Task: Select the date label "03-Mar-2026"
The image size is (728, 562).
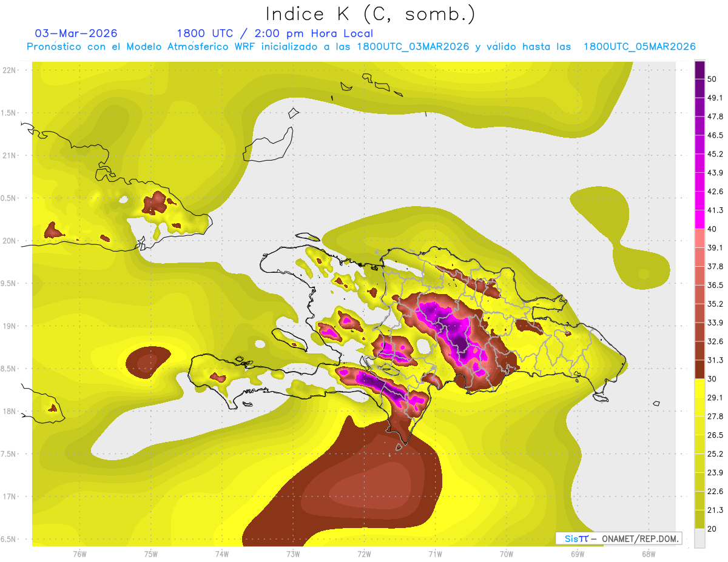Action: coord(76,33)
